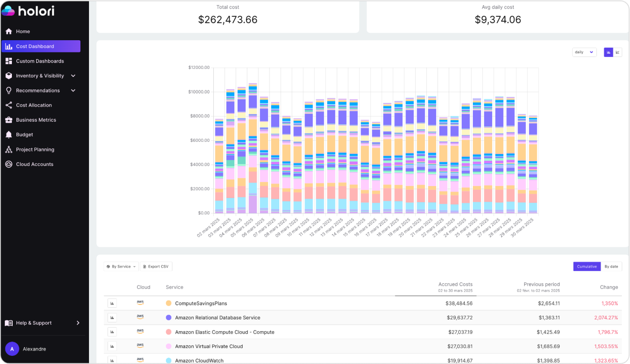The width and height of the screenshot is (630, 364).
Task: Open the Cost Dashboard sidebar icon
Action: (9, 46)
